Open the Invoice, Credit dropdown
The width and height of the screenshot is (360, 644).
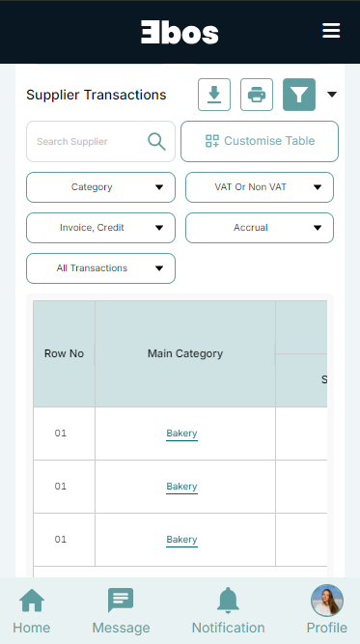click(100, 228)
